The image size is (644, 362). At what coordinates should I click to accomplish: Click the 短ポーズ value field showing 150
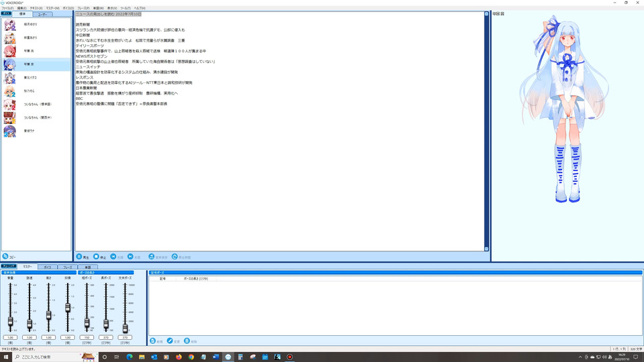(87, 337)
